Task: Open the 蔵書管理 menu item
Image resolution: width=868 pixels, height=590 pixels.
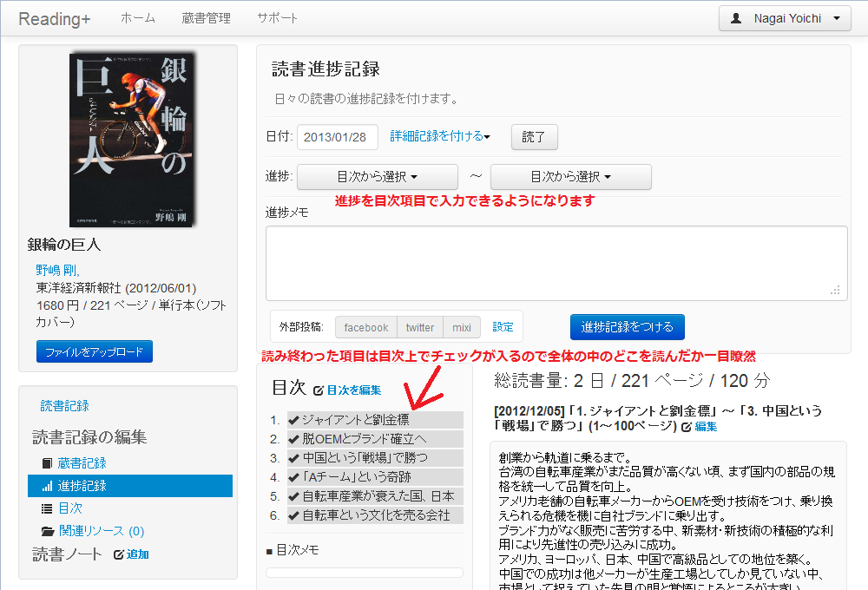Action: point(206,18)
